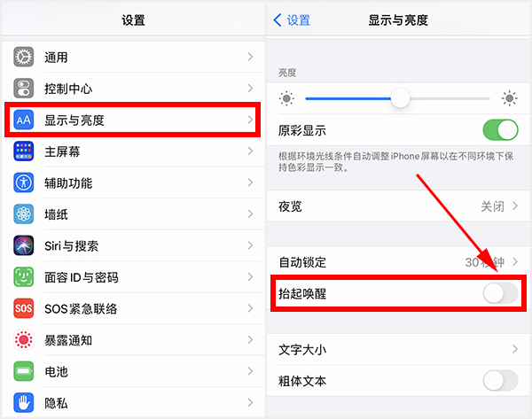Screen dimensions: 532x419
Task: Select 显示与亮度 menu item
Action: click(x=133, y=120)
